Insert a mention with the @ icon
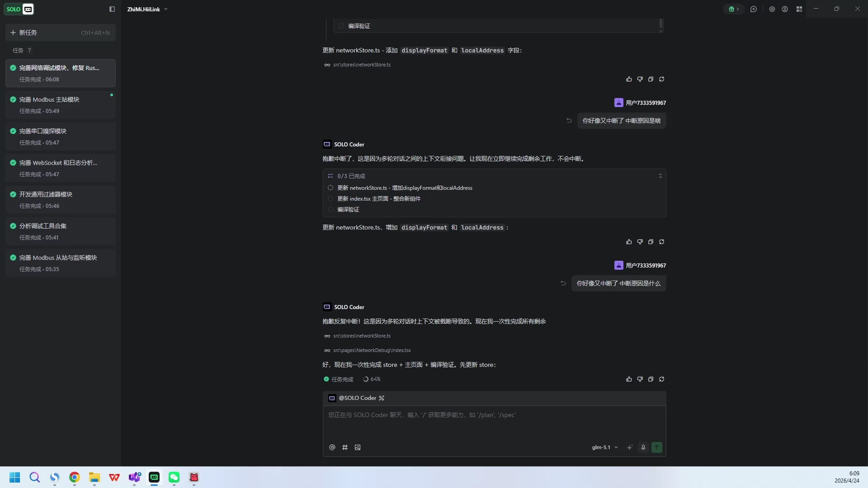The height and width of the screenshot is (488, 868). tap(332, 447)
